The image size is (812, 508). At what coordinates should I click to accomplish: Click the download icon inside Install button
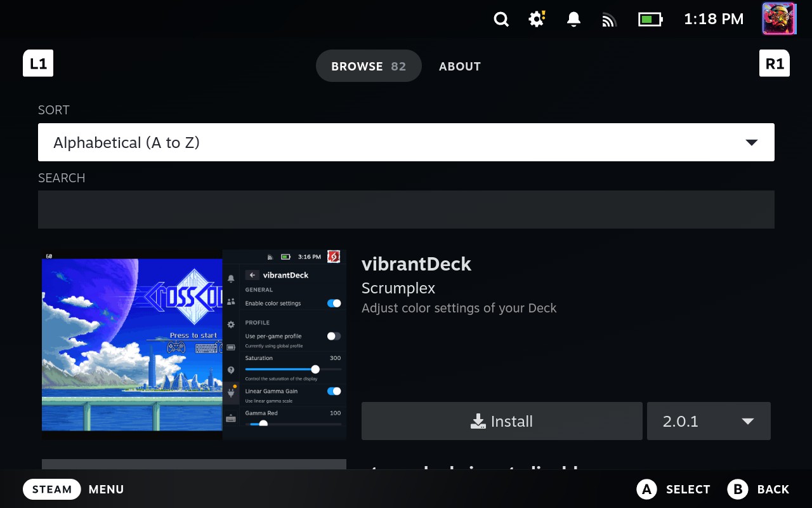[x=478, y=420]
